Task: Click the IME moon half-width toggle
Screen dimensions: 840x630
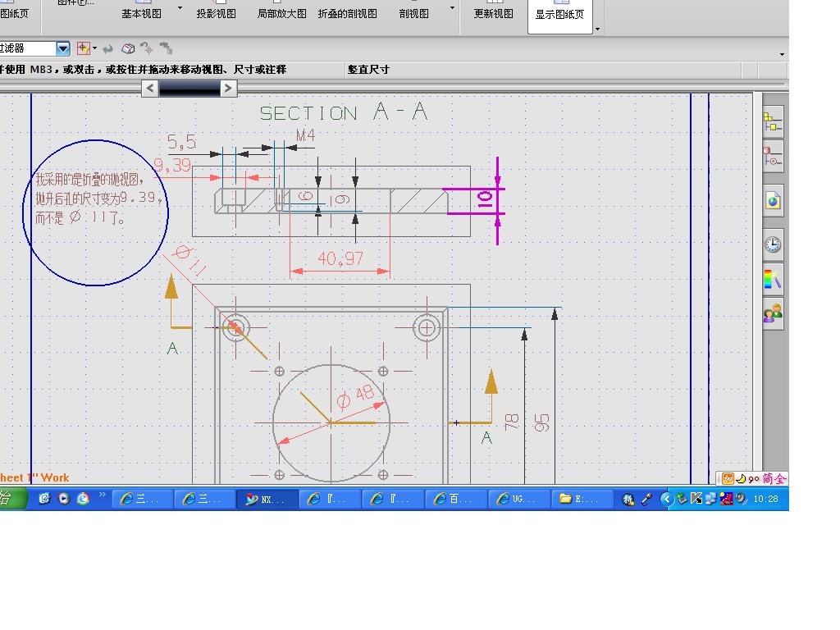Action: [741, 478]
